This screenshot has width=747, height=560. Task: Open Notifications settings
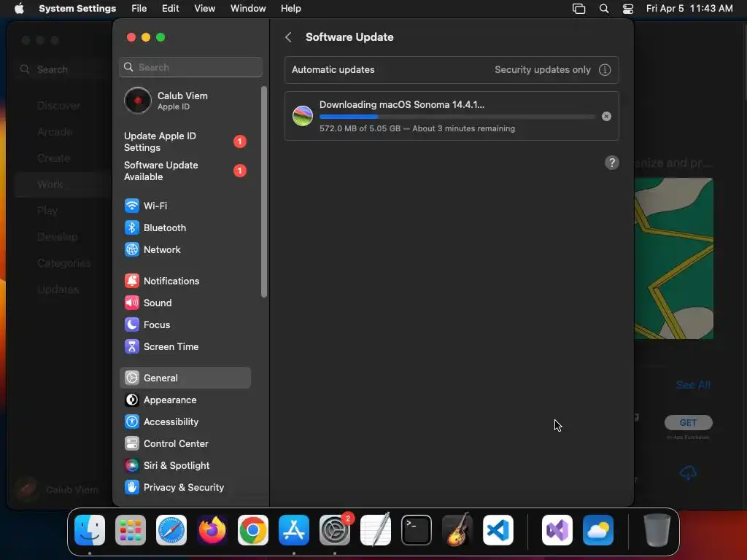coord(185,281)
